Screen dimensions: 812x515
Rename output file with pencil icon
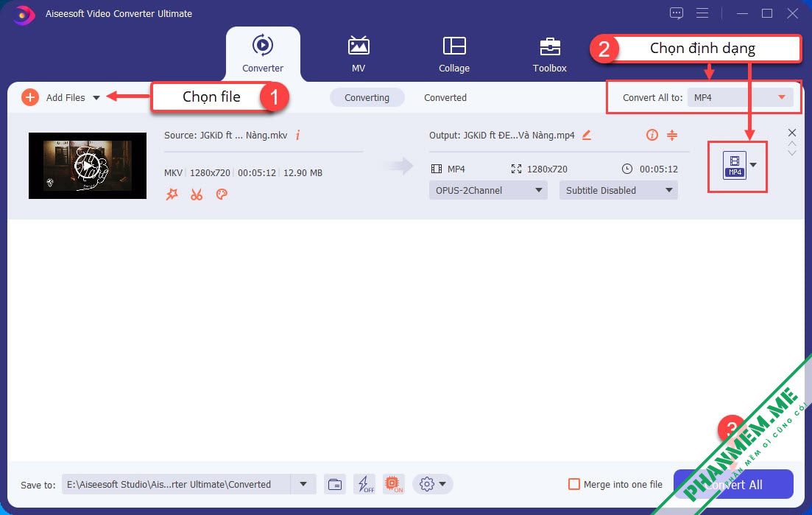(586, 136)
